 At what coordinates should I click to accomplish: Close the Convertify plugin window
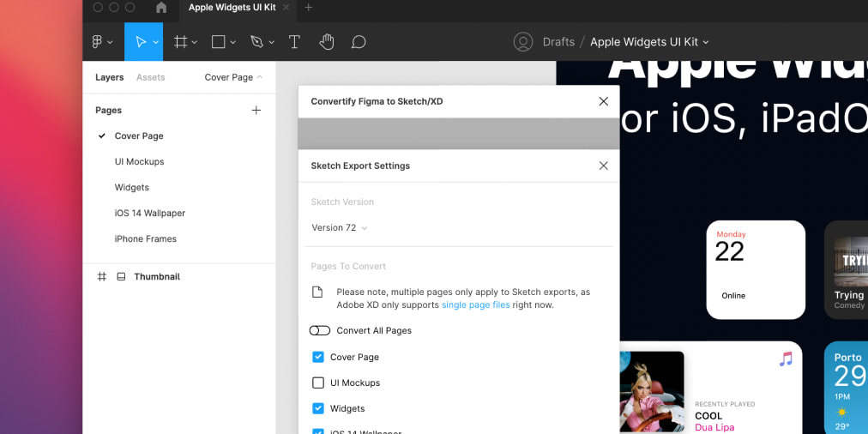pos(603,101)
